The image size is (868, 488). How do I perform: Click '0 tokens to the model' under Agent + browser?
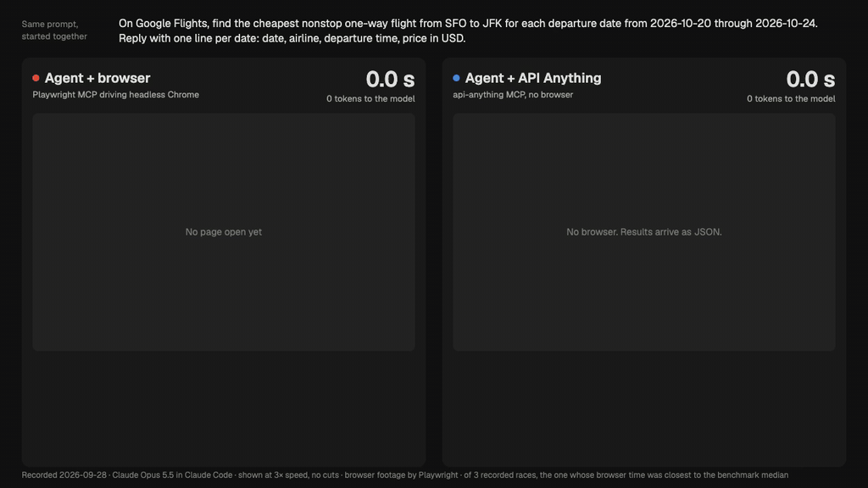click(370, 98)
